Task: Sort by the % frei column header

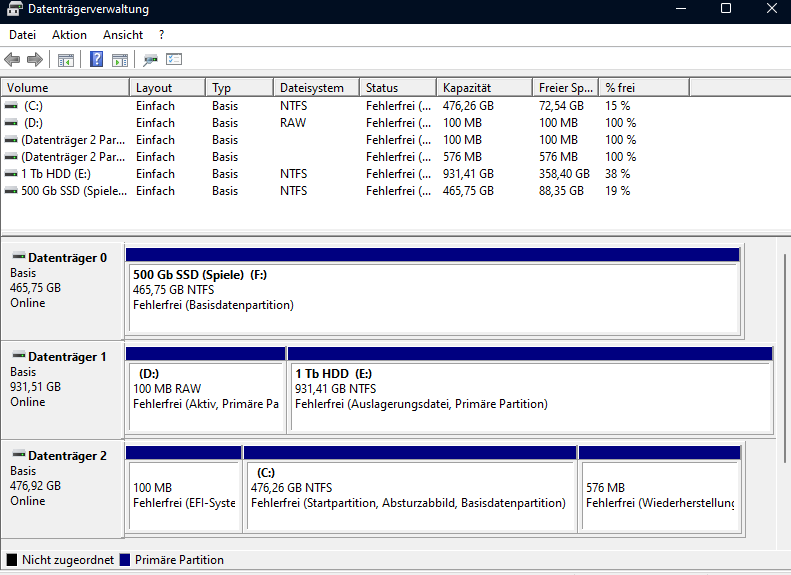Action: [644, 88]
